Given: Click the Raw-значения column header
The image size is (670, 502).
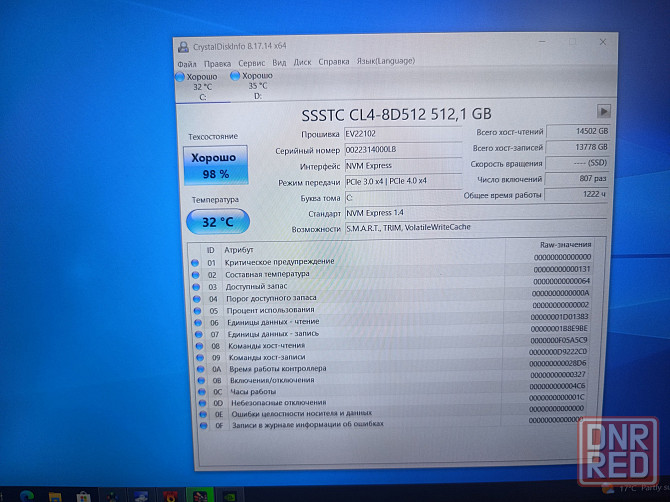Looking at the screenshot, I should (565, 244).
